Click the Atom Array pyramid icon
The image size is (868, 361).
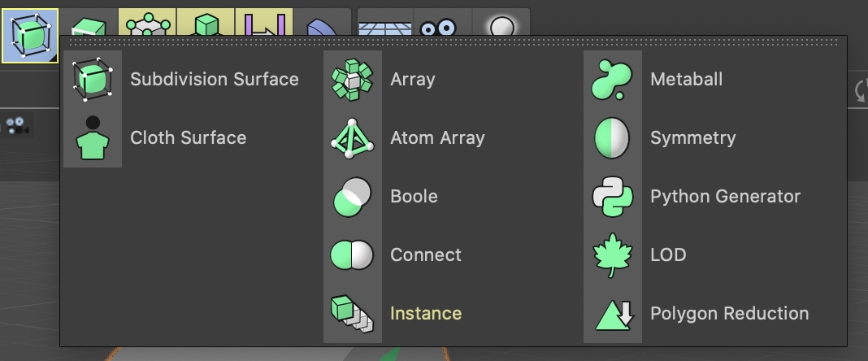coord(353,138)
